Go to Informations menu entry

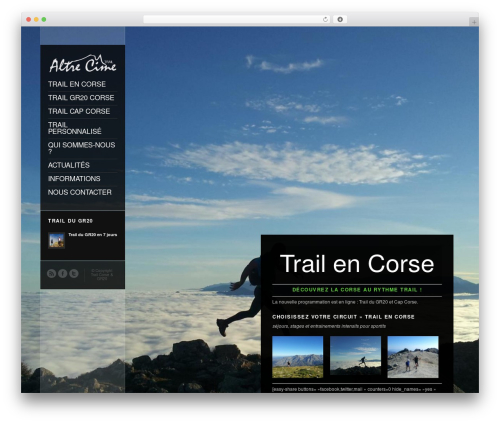(x=74, y=179)
